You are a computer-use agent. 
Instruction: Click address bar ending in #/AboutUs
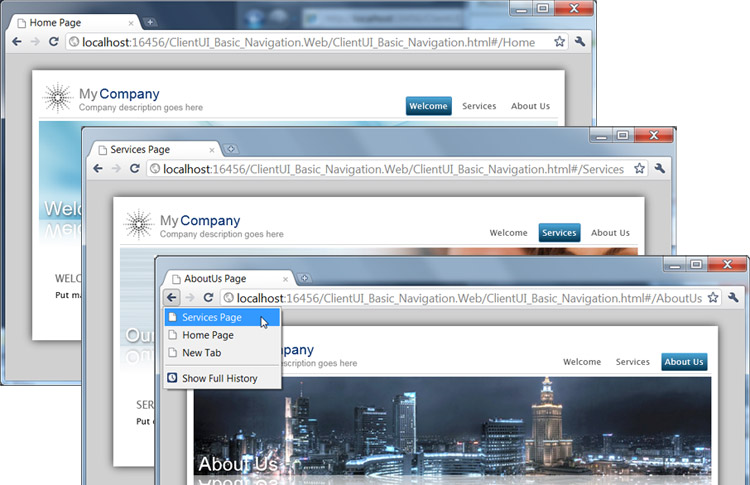471,298
